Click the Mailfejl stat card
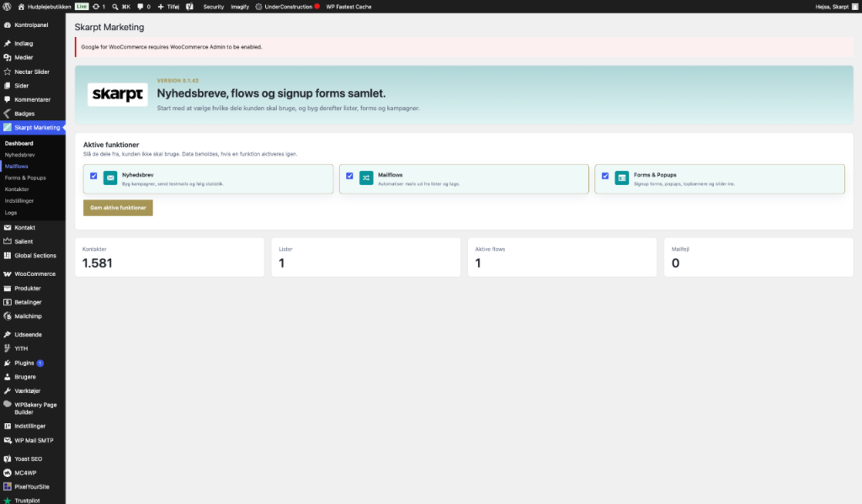The image size is (862, 504). point(758,257)
